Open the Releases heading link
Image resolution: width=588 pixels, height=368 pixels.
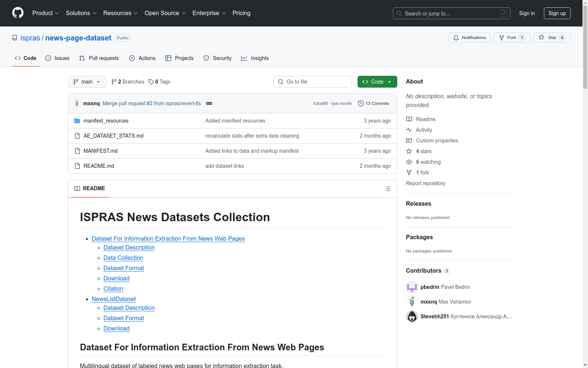click(419, 204)
